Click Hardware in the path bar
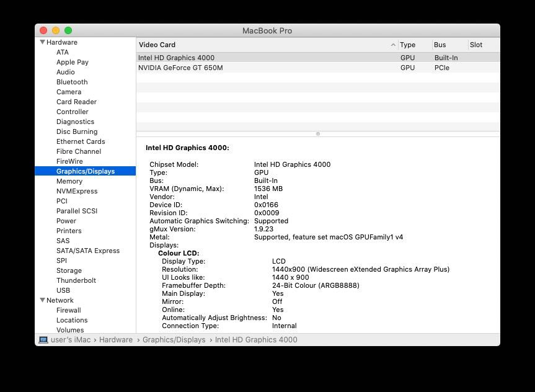The image size is (535, 392). (x=116, y=340)
